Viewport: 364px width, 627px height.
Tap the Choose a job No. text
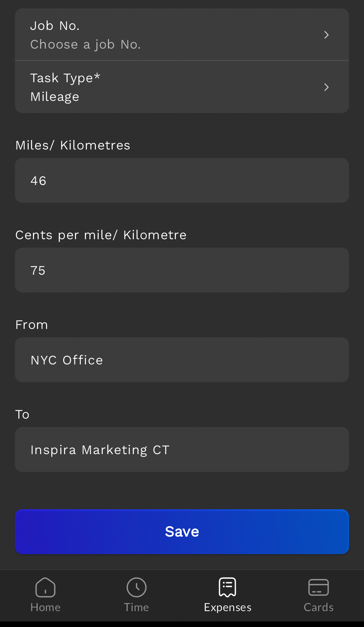point(86,44)
